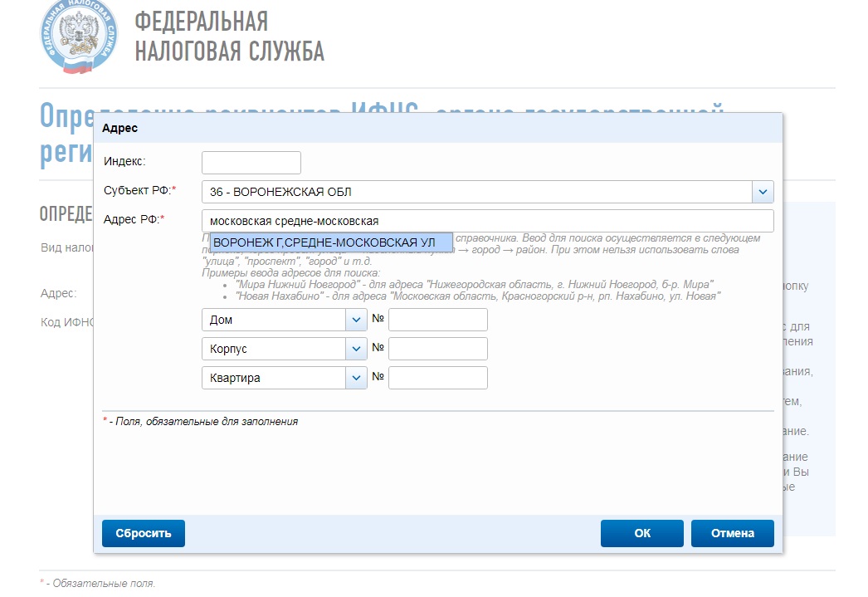Expand the Субъект РФ dropdown arrow

(x=763, y=192)
